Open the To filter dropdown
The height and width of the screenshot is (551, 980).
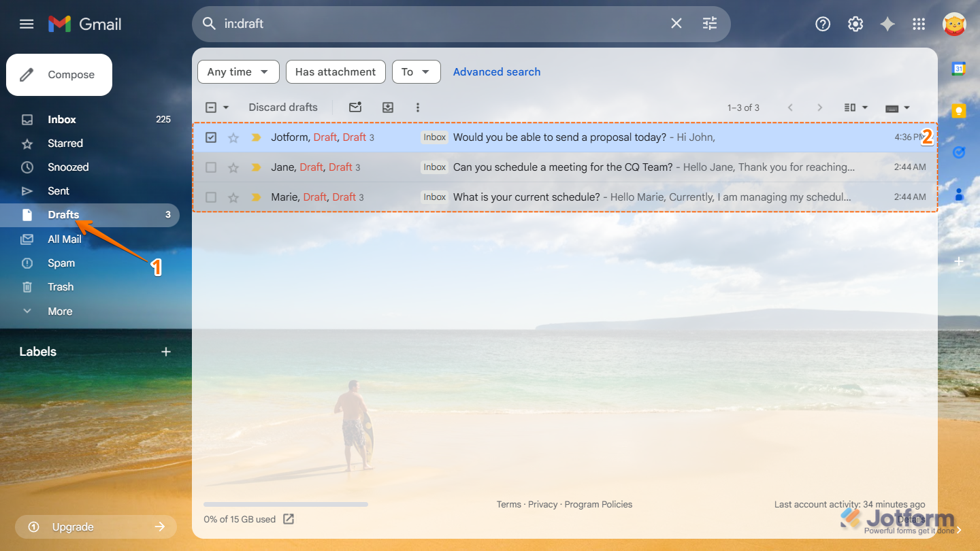point(416,72)
